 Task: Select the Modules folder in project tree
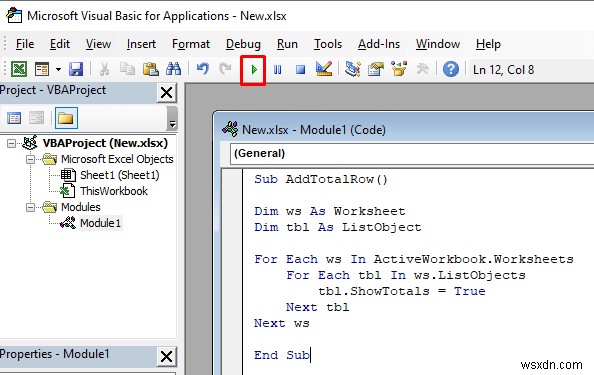[81, 207]
